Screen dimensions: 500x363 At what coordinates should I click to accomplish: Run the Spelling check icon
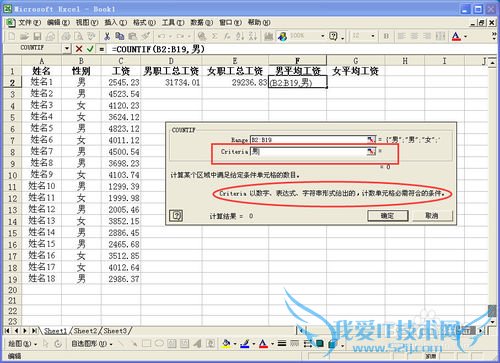pyautogui.click(x=91, y=36)
